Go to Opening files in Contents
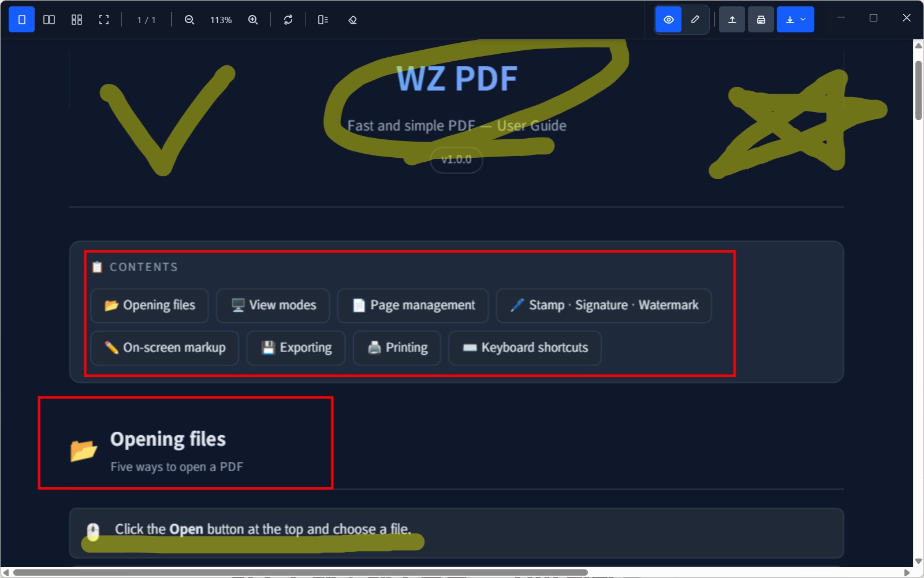Screen dimensions: 924x578 [150, 305]
